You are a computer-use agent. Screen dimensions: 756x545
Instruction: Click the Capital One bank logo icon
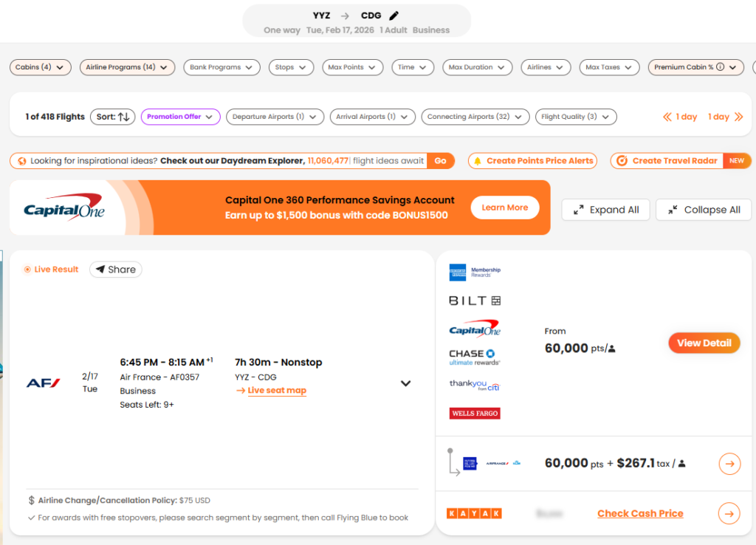tap(473, 328)
